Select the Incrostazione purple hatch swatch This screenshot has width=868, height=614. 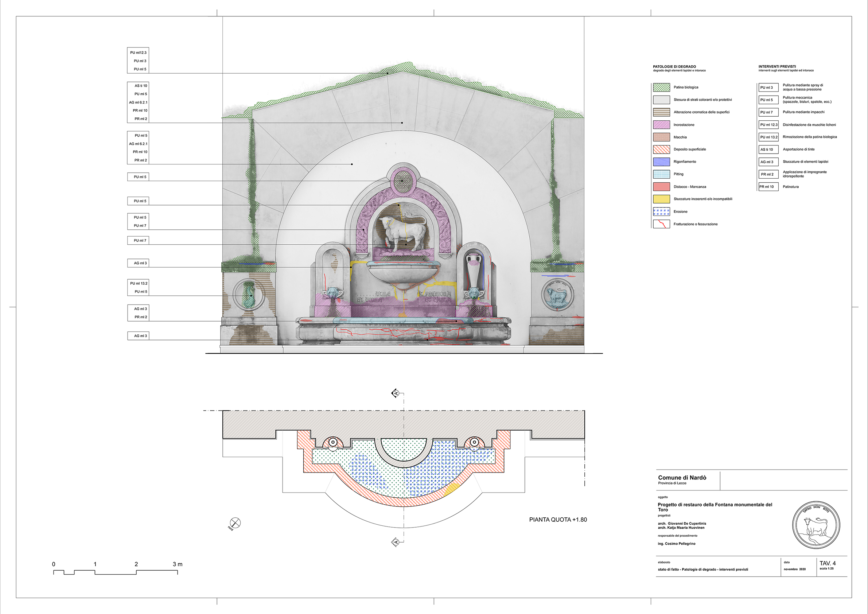pos(662,125)
